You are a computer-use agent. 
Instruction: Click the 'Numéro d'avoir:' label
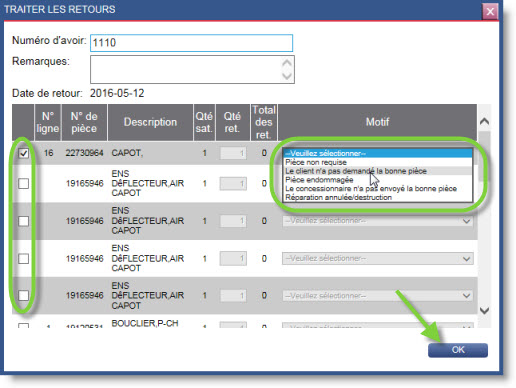pyautogui.click(x=49, y=41)
